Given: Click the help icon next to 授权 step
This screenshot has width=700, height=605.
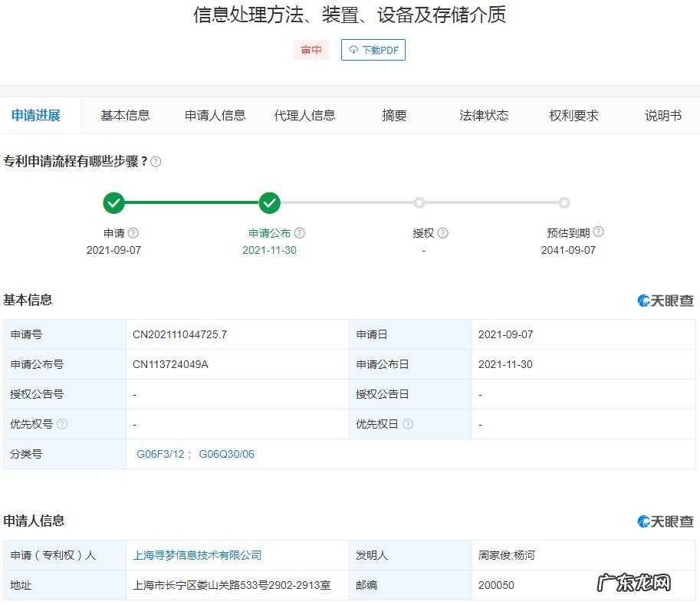Looking at the screenshot, I should tap(442, 232).
